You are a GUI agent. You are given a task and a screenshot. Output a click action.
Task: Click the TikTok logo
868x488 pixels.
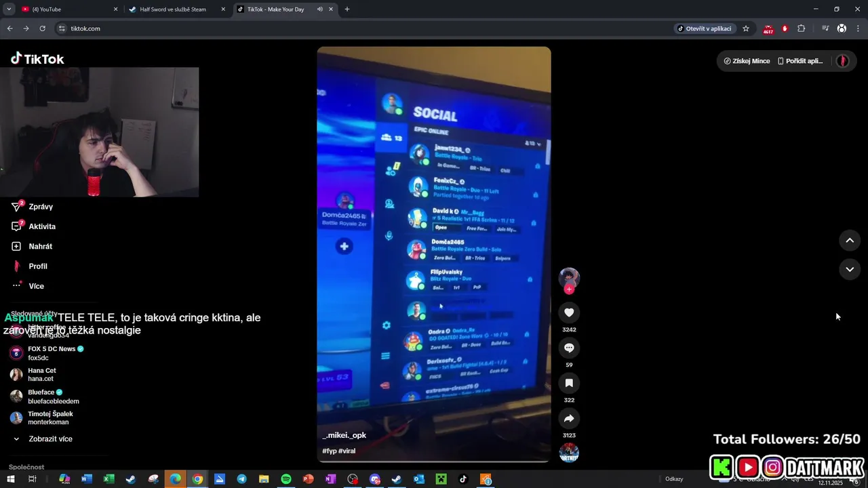click(37, 59)
